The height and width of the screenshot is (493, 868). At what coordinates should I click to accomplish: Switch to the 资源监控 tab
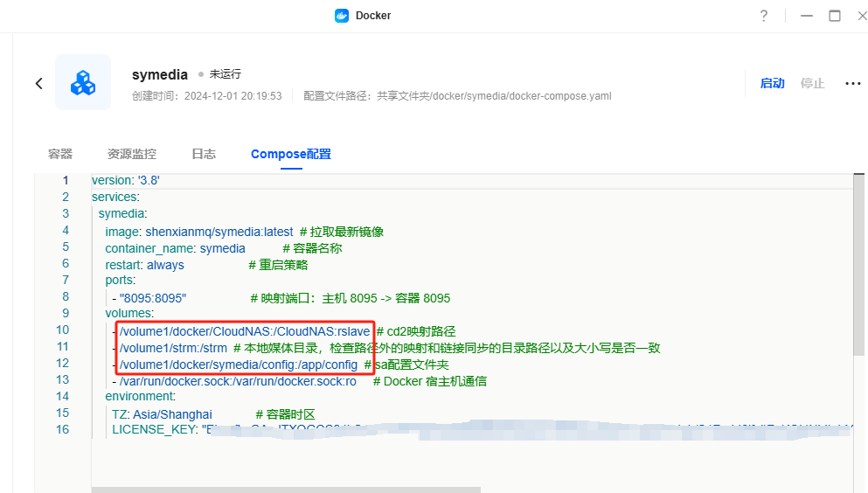(132, 154)
